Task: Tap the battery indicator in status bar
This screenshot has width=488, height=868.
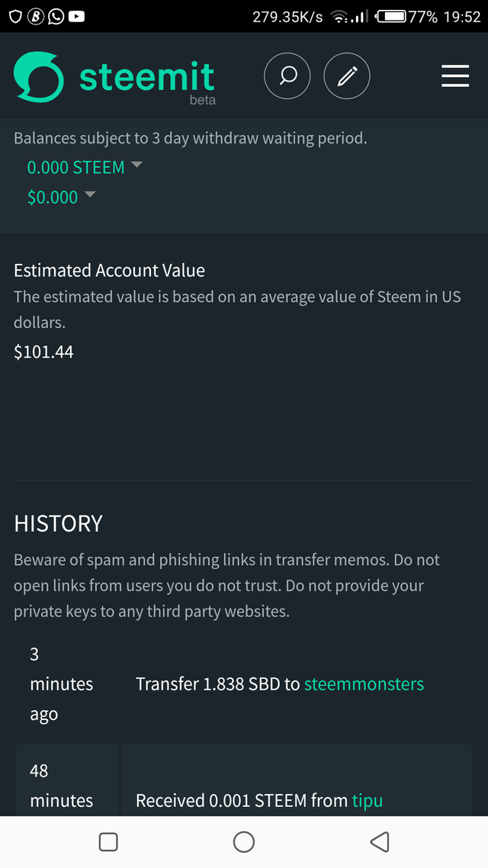Action: point(390,16)
